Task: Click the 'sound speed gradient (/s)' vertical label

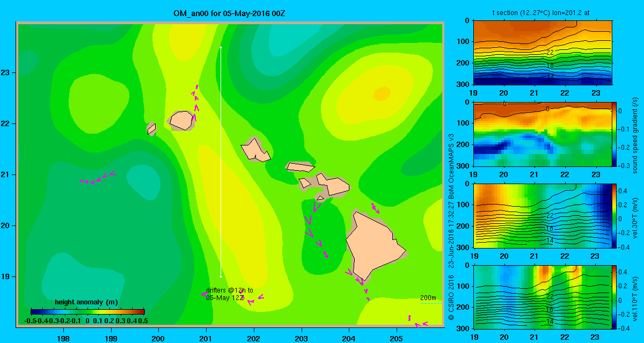Action: pos(635,135)
